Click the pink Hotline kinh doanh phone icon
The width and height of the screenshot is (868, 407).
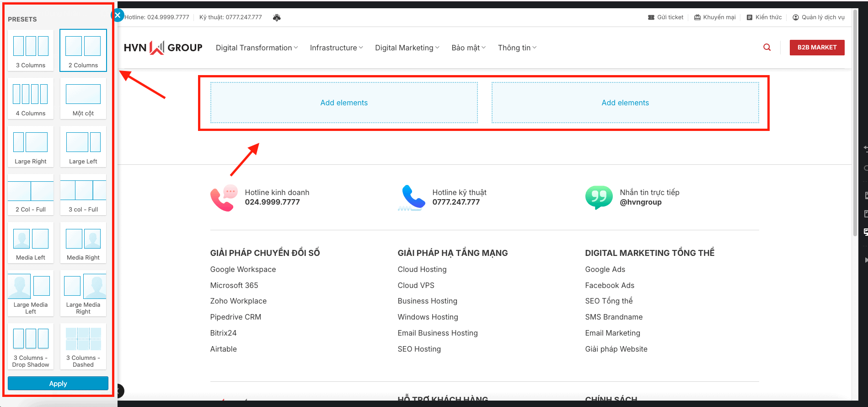coord(224,198)
